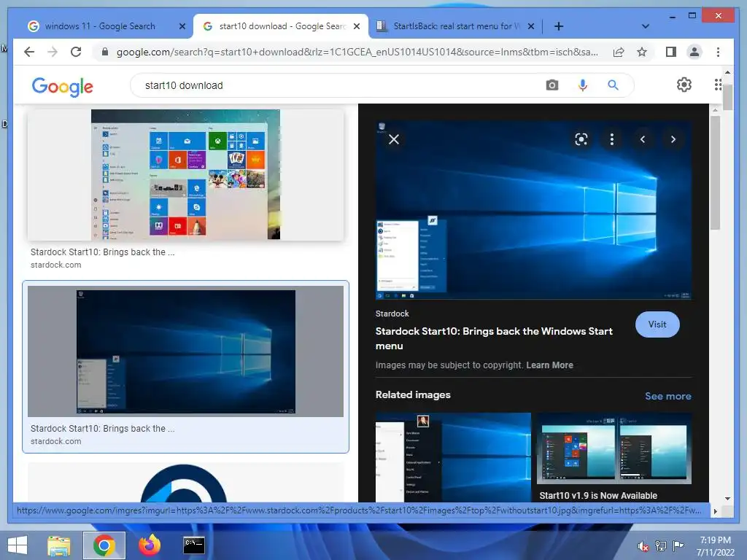The height and width of the screenshot is (560, 747).
Task: Show previous image in preview
Action: [x=643, y=139]
